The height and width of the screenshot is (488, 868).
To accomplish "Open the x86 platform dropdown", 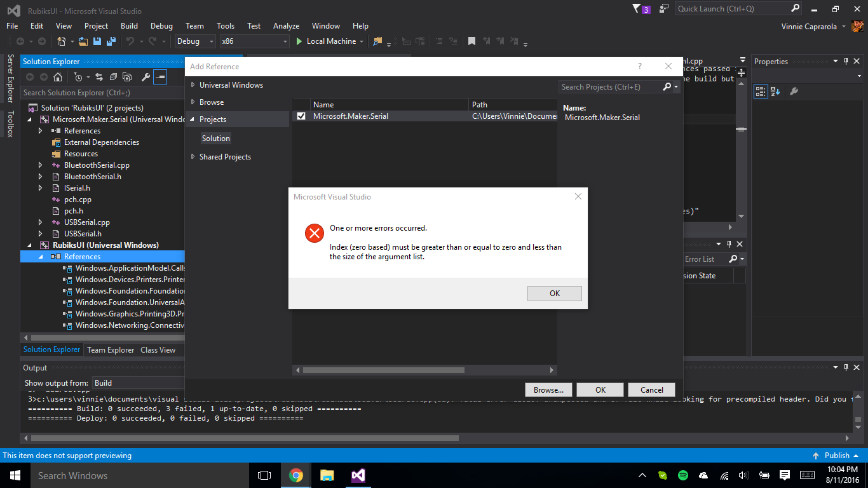I will pyautogui.click(x=254, y=41).
